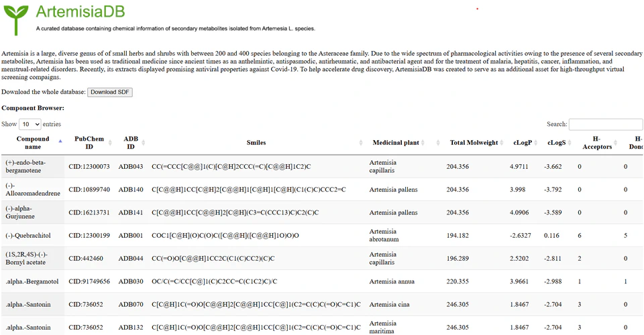The height and width of the screenshot is (335, 644).
Task: Focus the Search input field
Action: (605, 124)
